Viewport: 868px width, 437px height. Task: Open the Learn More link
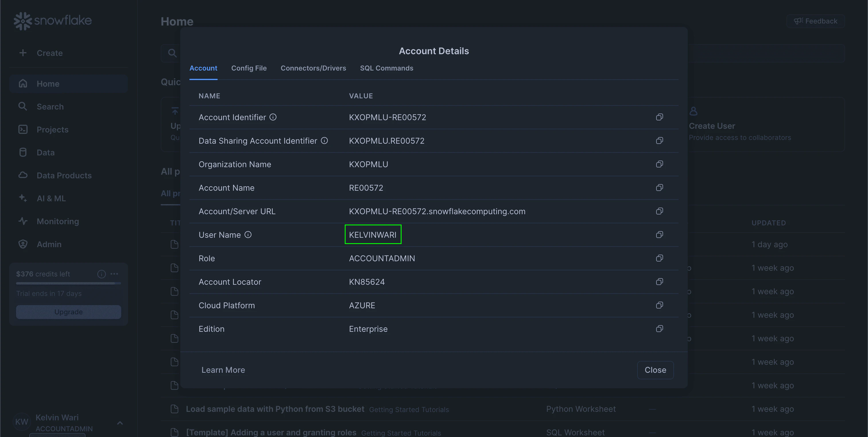[x=223, y=370]
